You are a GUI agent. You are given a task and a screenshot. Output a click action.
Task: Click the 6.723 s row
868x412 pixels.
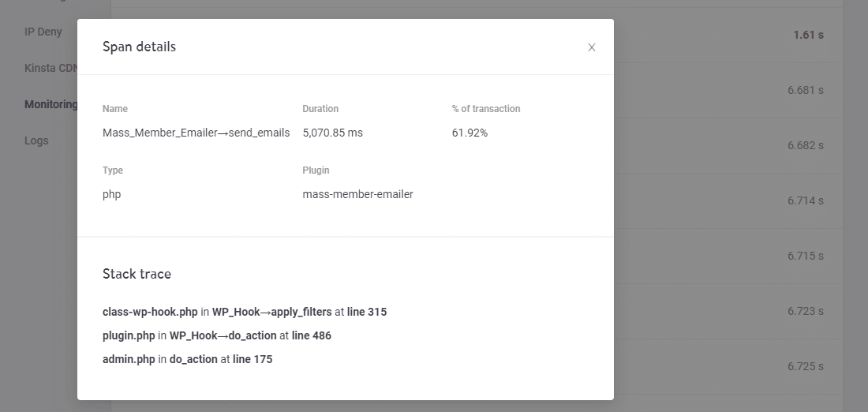point(805,311)
